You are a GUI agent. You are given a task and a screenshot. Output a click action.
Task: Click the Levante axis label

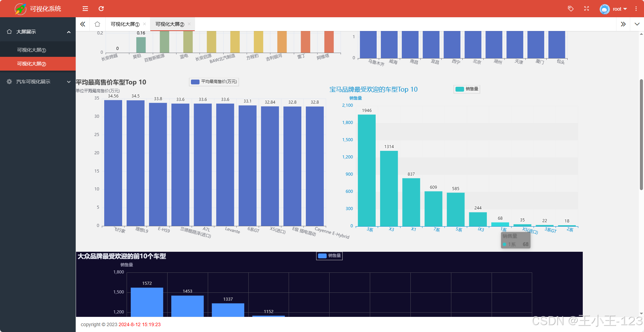tap(233, 230)
